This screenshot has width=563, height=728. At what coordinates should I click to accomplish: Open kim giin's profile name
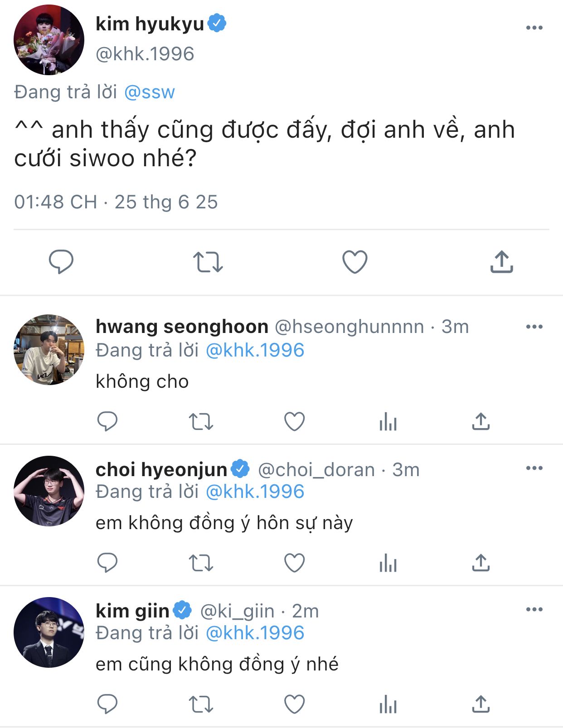(132, 611)
